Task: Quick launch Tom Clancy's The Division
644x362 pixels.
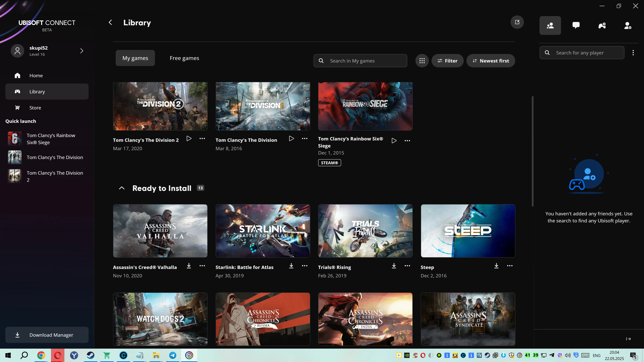Action: point(47,157)
